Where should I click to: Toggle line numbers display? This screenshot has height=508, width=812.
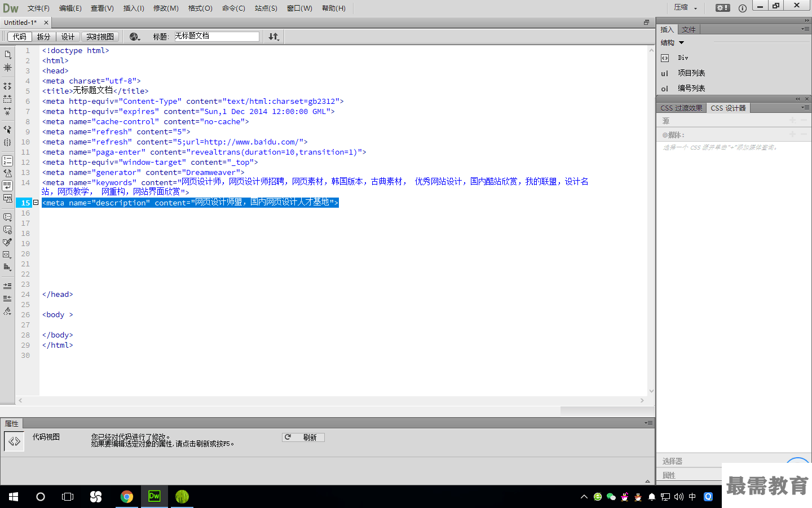(x=7, y=161)
